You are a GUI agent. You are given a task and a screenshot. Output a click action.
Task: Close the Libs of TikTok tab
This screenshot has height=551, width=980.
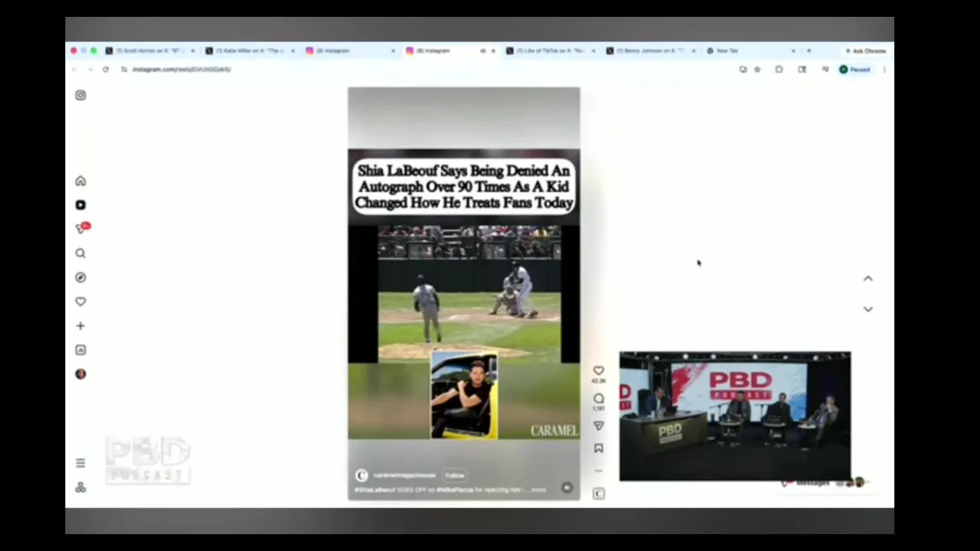point(593,51)
